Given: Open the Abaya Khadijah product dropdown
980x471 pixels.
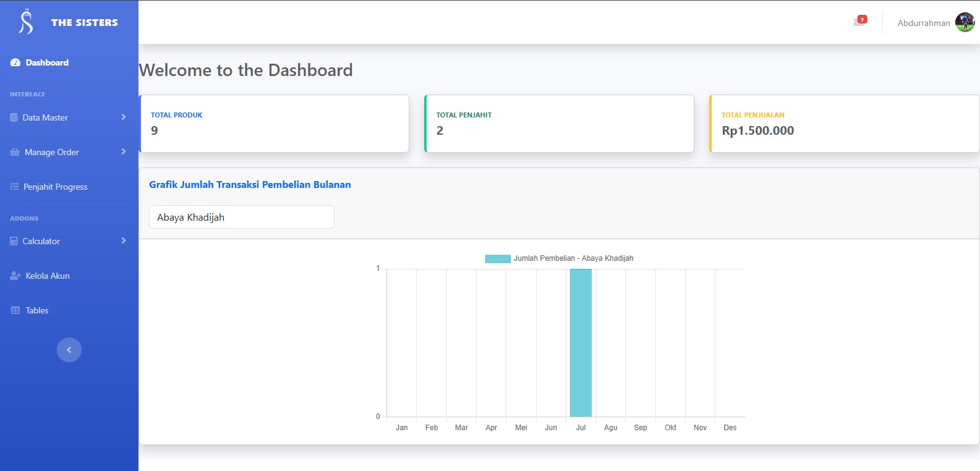Looking at the screenshot, I should pos(241,217).
